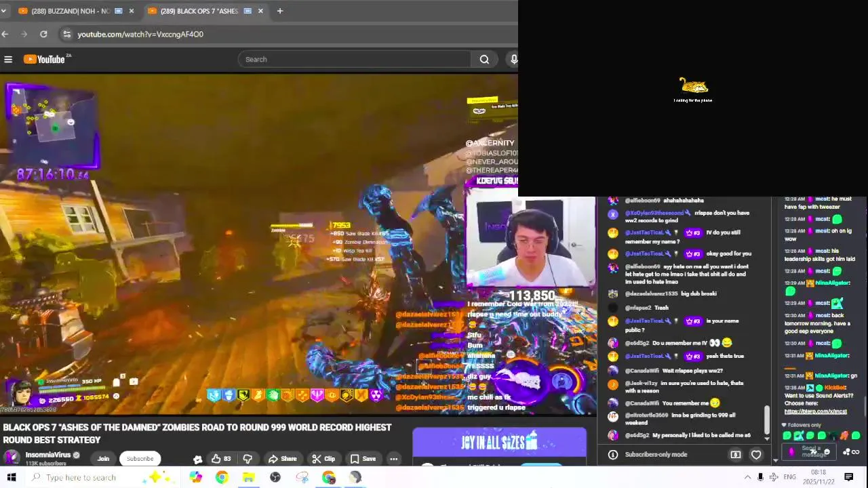Close the BLACK OPS 7 tab
Viewport: 868px width, 488px height.
(x=260, y=11)
